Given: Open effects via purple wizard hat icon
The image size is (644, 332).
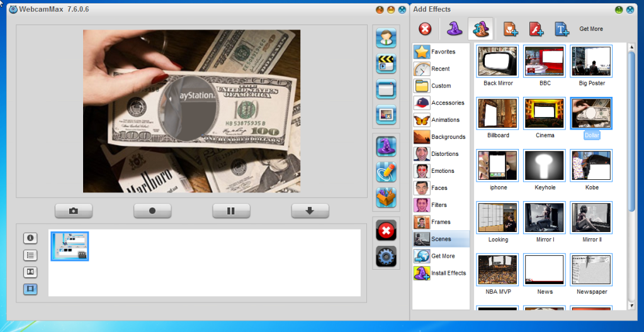Looking at the screenshot, I should 386,147.
